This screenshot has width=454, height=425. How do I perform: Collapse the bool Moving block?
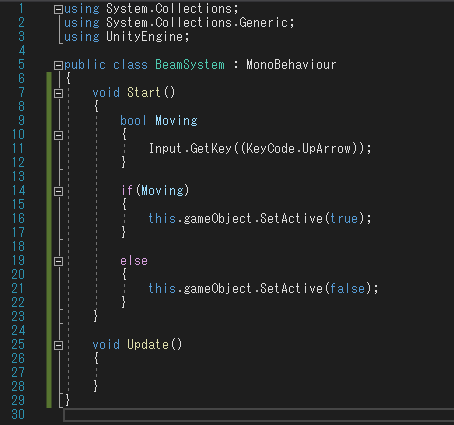pos(58,135)
